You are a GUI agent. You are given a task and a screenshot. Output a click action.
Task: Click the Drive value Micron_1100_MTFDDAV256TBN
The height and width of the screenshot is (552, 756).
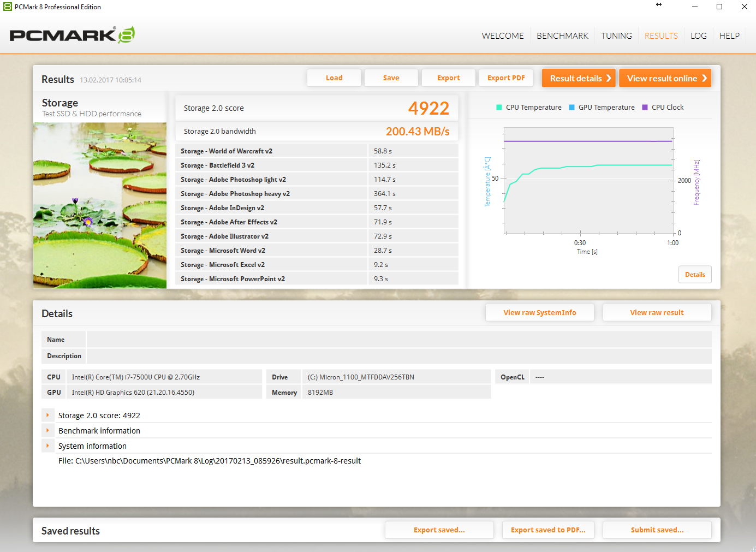(361, 377)
